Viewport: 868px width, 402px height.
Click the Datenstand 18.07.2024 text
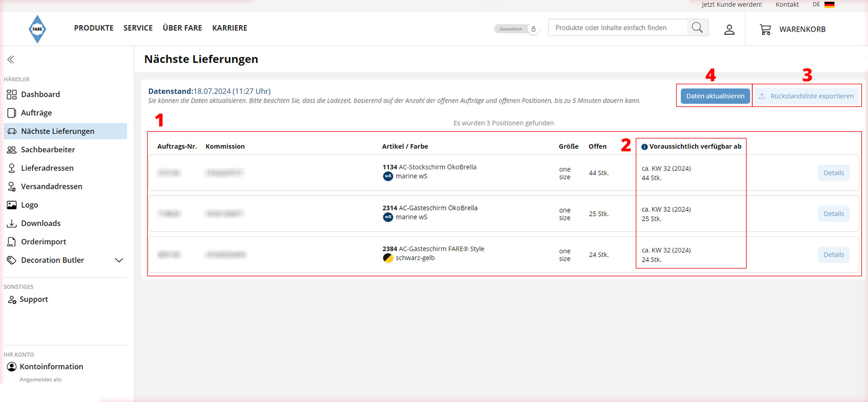pyautogui.click(x=209, y=91)
